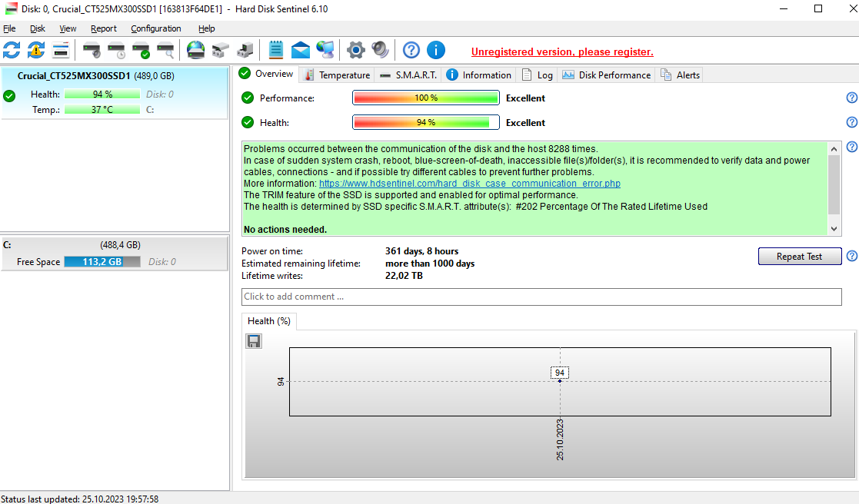This screenshot has height=504, width=859.
Task: Switch to the Temperature tab
Action: (x=338, y=75)
